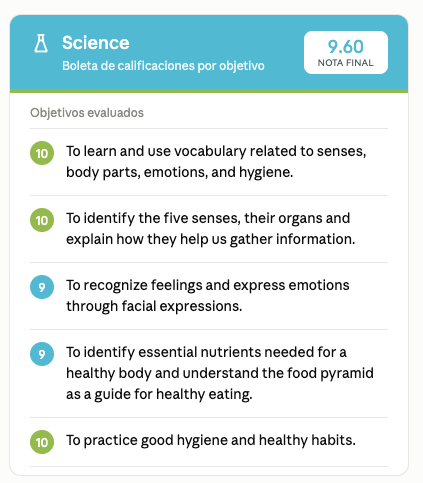Image resolution: width=423 pixels, height=483 pixels.
Task: Open the objective about vocabulary related to senses
Action: pyautogui.click(x=209, y=162)
